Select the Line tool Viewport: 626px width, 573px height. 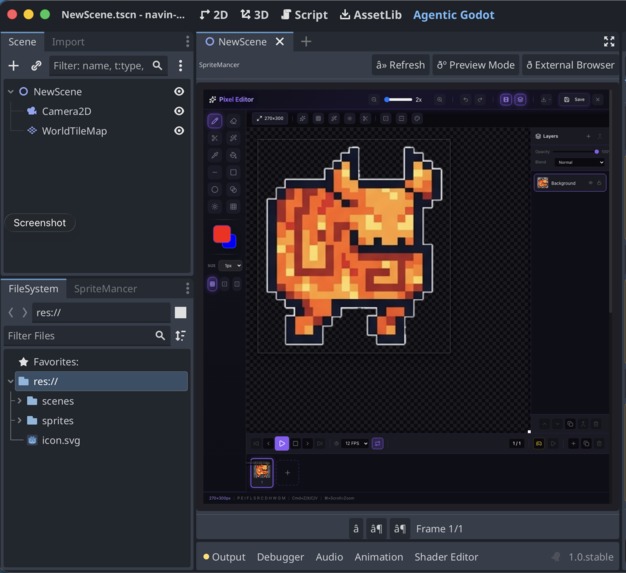pyautogui.click(x=214, y=172)
